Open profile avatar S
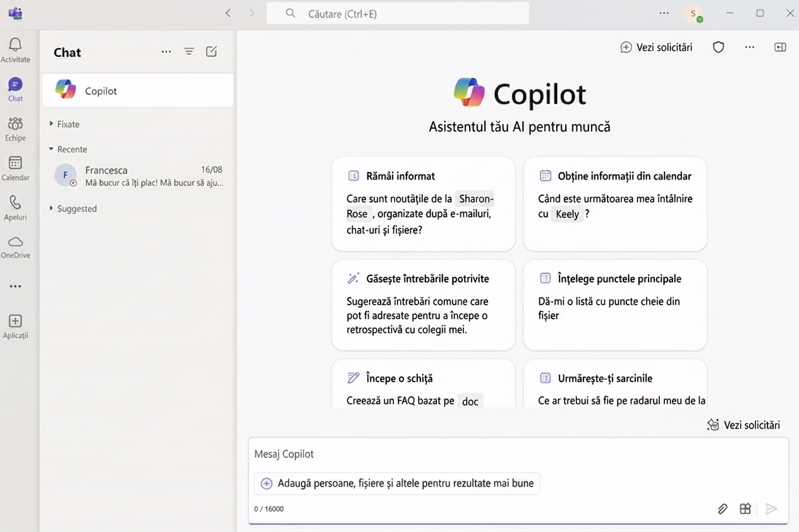The image size is (799, 532). click(x=693, y=13)
